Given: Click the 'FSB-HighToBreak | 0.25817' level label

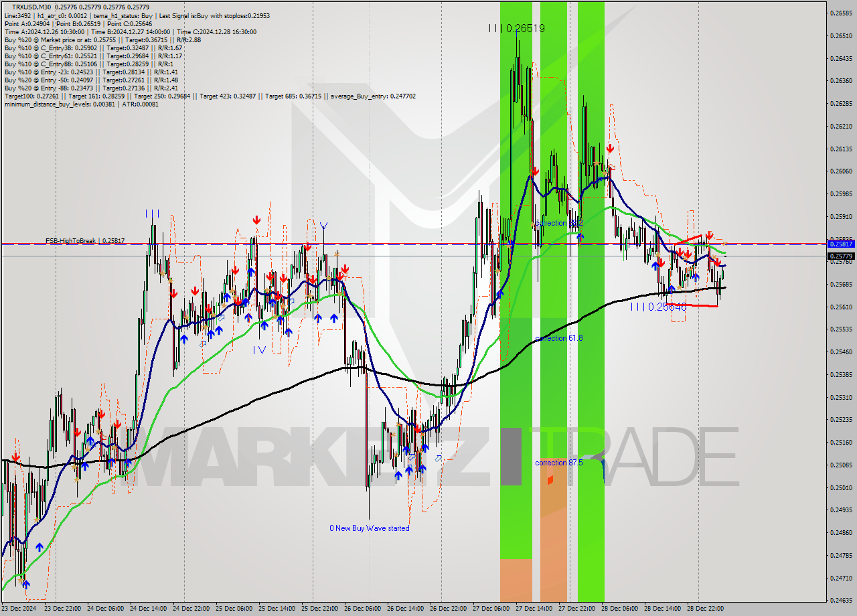Looking at the screenshot, I should point(85,240).
